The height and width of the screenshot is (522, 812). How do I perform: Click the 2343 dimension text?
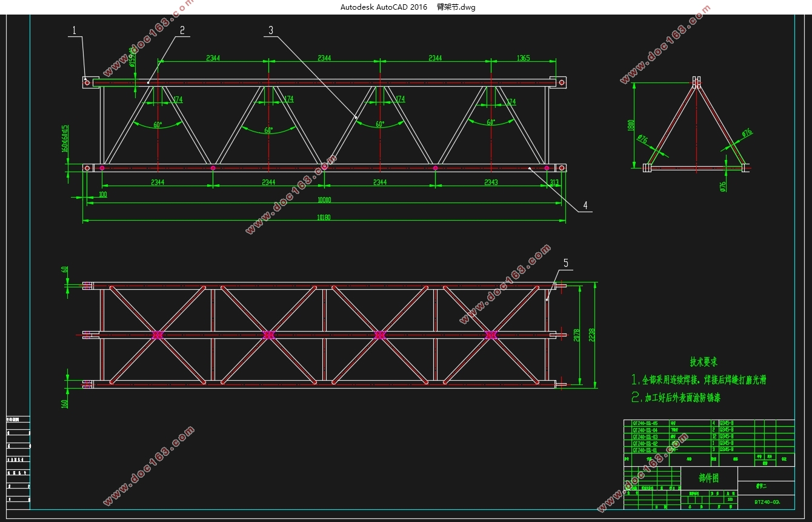point(491,182)
